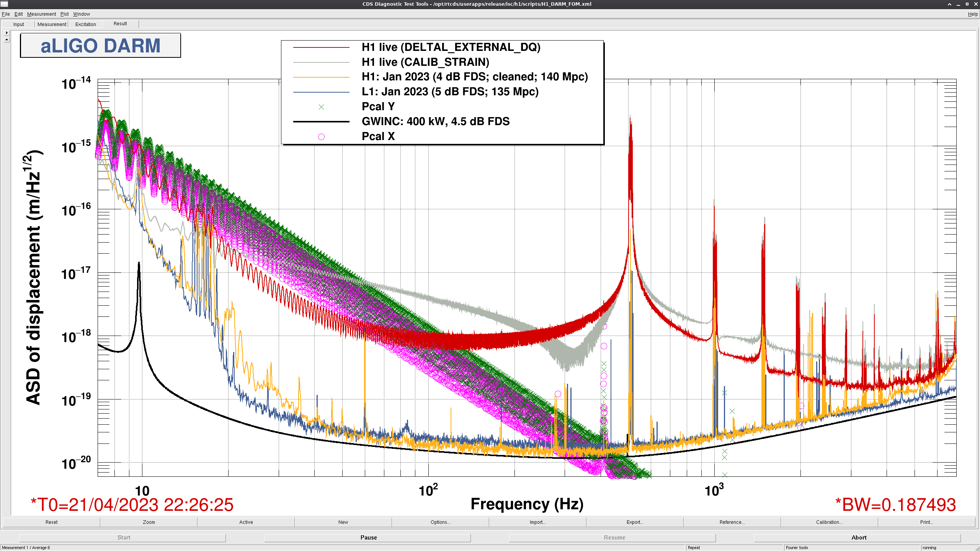Click the Pcal X circle marker in legend
The height and width of the screenshot is (551, 980).
(x=321, y=137)
